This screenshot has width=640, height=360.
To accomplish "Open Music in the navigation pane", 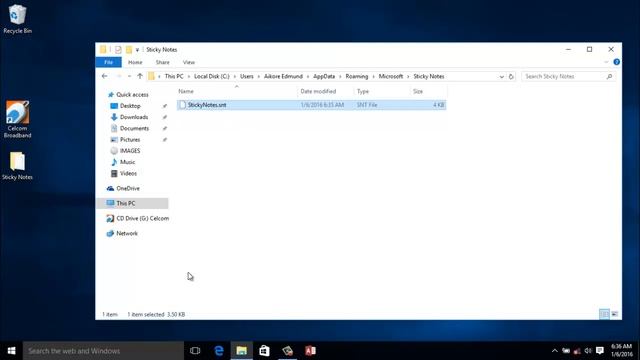I will tap(127, 162).
